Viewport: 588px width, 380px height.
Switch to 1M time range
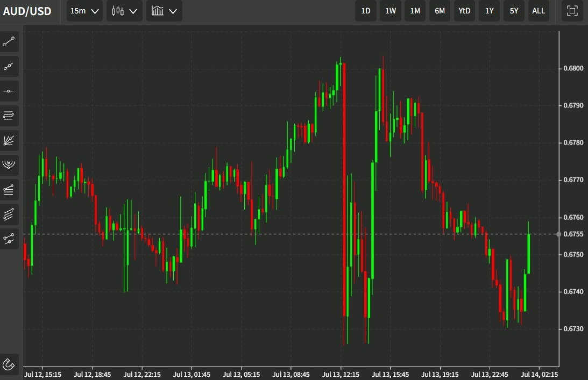(415, 11)
